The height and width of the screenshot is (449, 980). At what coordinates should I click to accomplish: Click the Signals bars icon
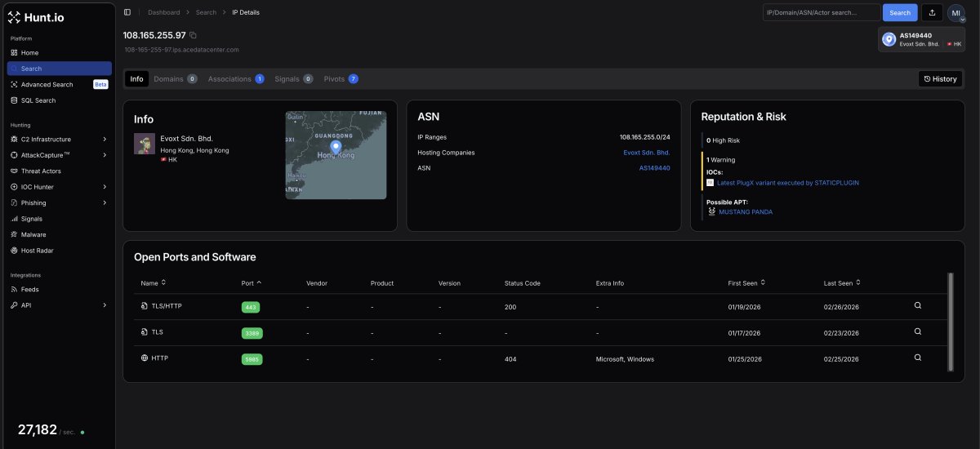click(x=14, y=219)
